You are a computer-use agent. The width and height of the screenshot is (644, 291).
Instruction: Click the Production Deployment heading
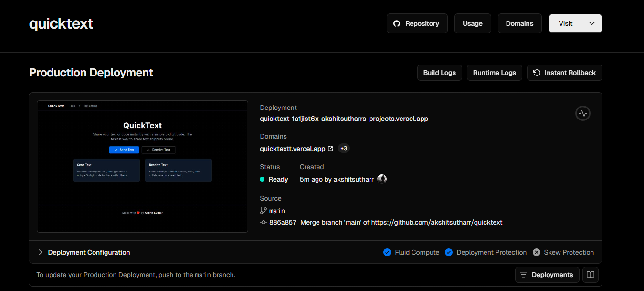coord(91,73)
